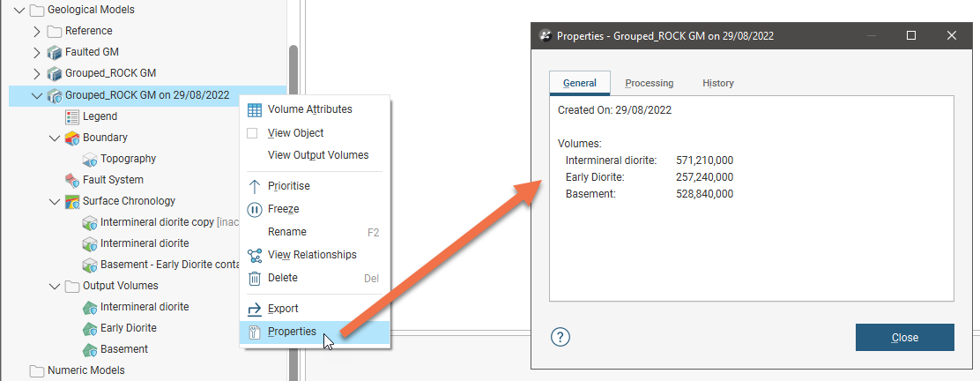Click the Export arrow icon
Viewport: 980px width, 381px height.
254,309
